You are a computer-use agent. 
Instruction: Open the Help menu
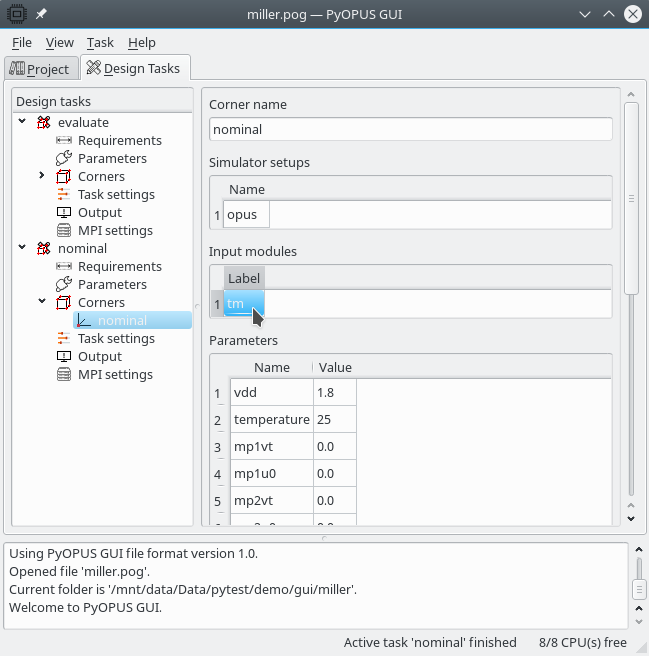(141, 43)
